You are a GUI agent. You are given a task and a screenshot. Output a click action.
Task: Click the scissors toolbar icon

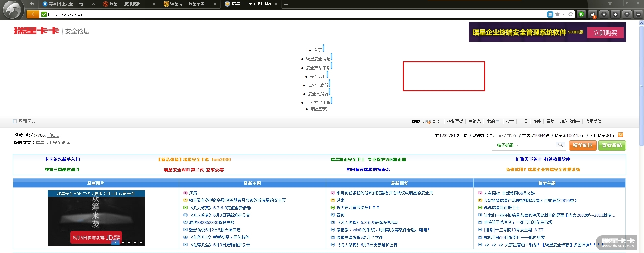(x=627, y=14)
